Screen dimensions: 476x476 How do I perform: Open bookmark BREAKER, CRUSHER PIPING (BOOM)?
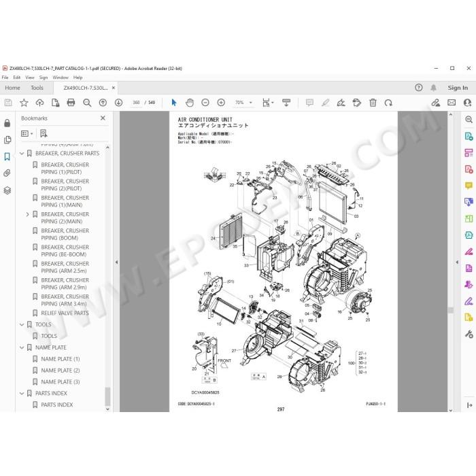point(65,235)
